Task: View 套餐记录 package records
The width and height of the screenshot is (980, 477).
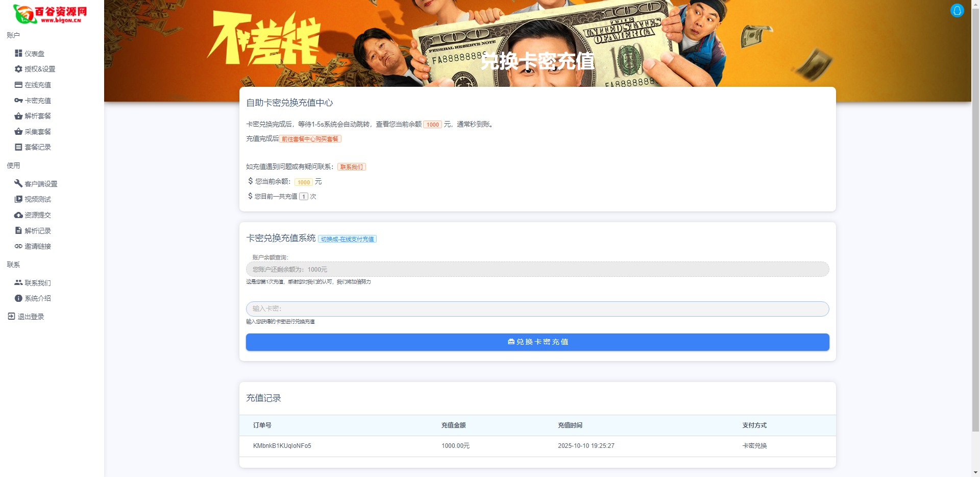Action: pyautogui.click(x=37, y=147)
